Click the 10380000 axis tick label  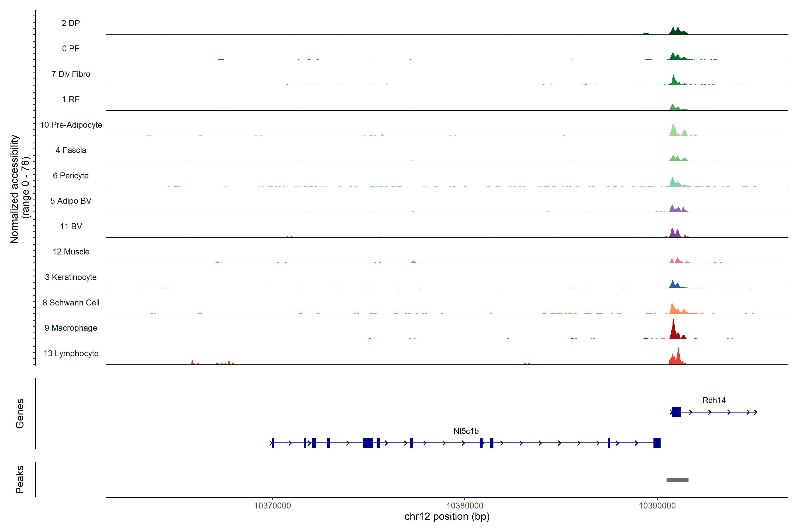click(465, 506)
